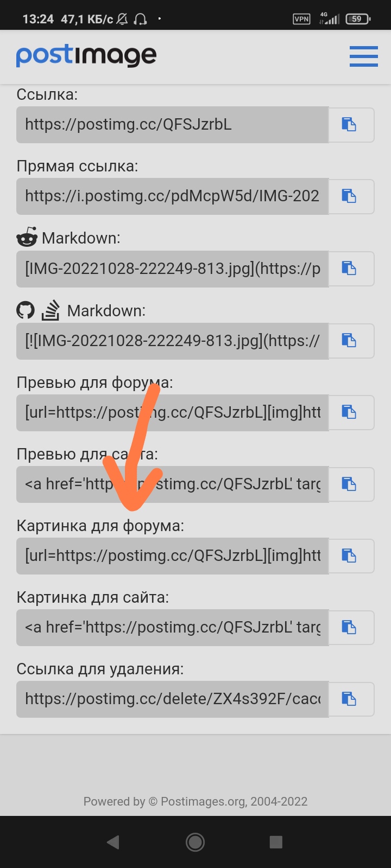Select the delete link text field
391x868 pixels.
tap(173, 699)
